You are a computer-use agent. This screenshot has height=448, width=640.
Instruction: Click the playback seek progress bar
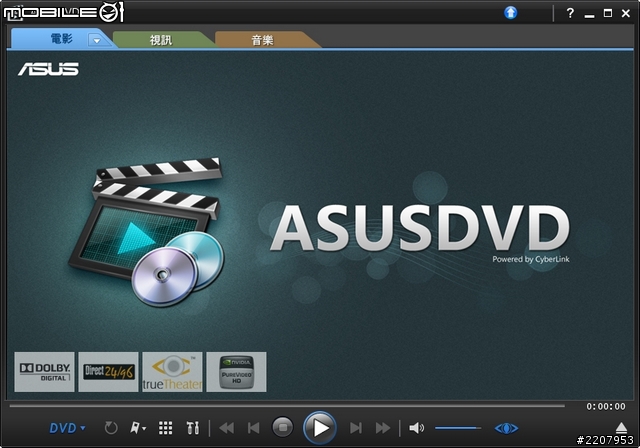pos(287,406)
